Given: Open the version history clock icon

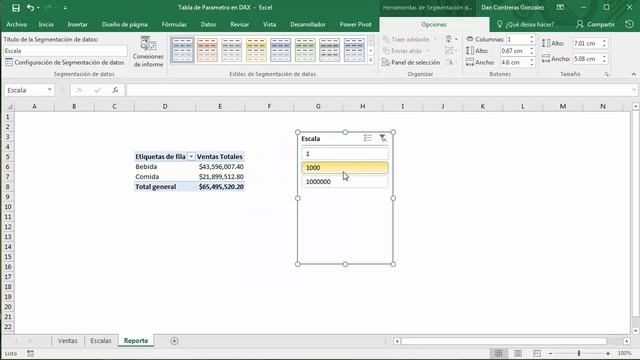Looking at the screenshot, I should tap(629, 24).
